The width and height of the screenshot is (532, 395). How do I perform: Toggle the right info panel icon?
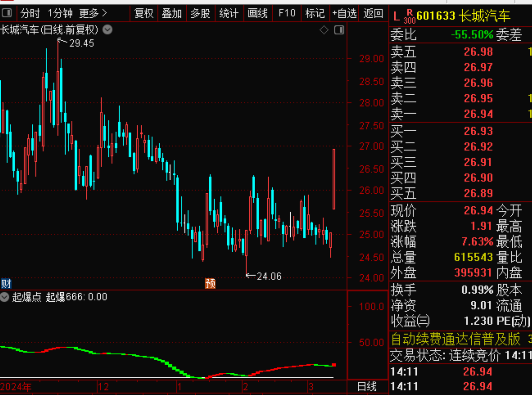click(339, 30)
